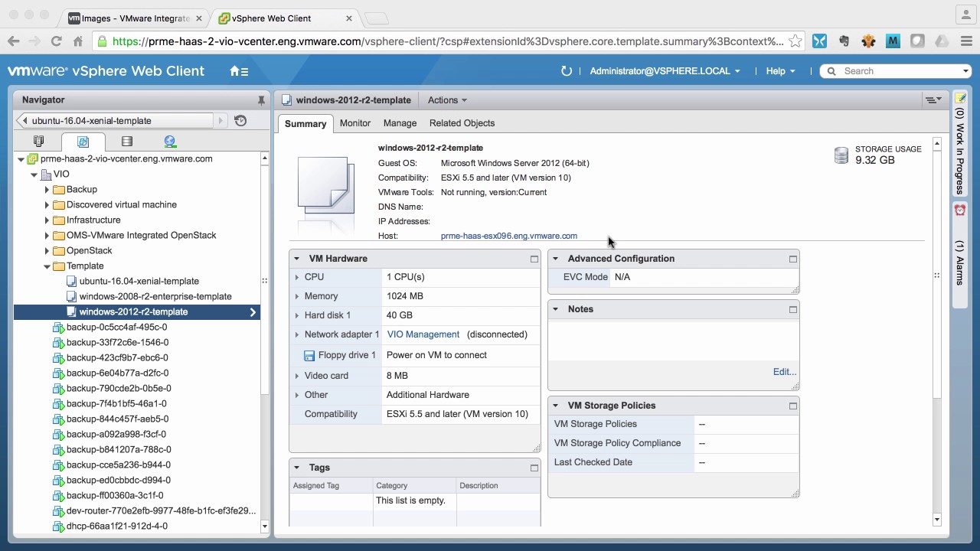Open the Actions dropdown menu
The image size is (980, 551).
click(447, 100)
